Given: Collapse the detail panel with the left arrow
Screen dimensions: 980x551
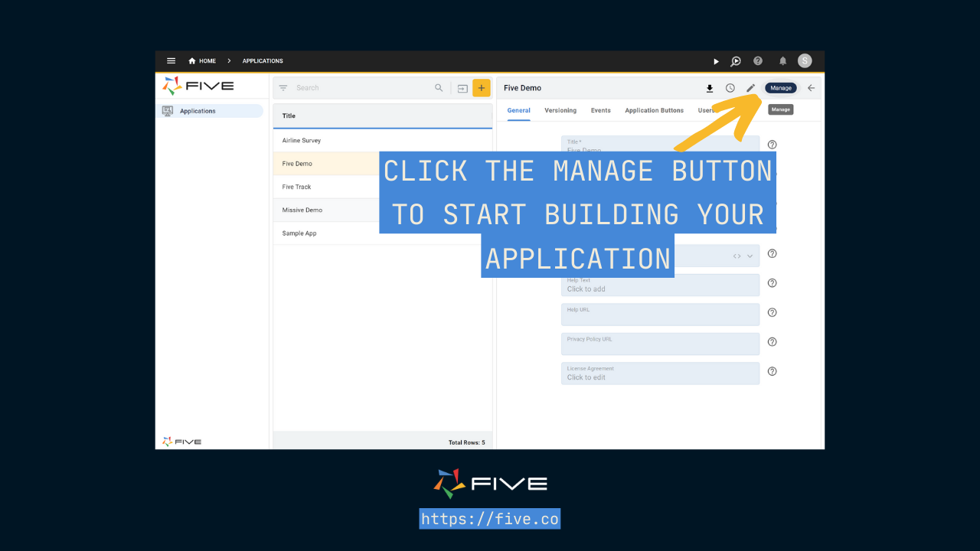Looking at the screenshot, I should [x=812, y=88].
